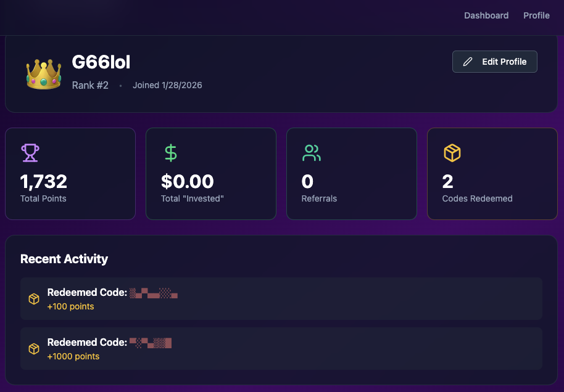Click the box icon beside the second Redeemed Code

click(34, 348)
